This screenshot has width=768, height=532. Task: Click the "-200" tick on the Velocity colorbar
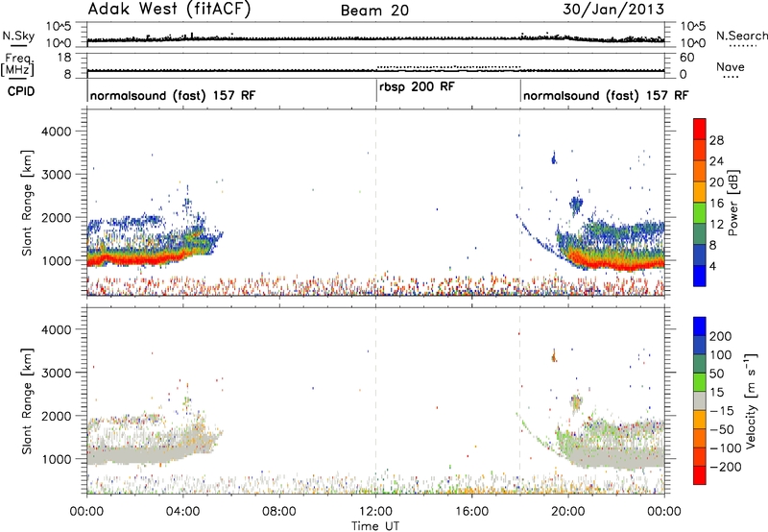click(726, 467)
